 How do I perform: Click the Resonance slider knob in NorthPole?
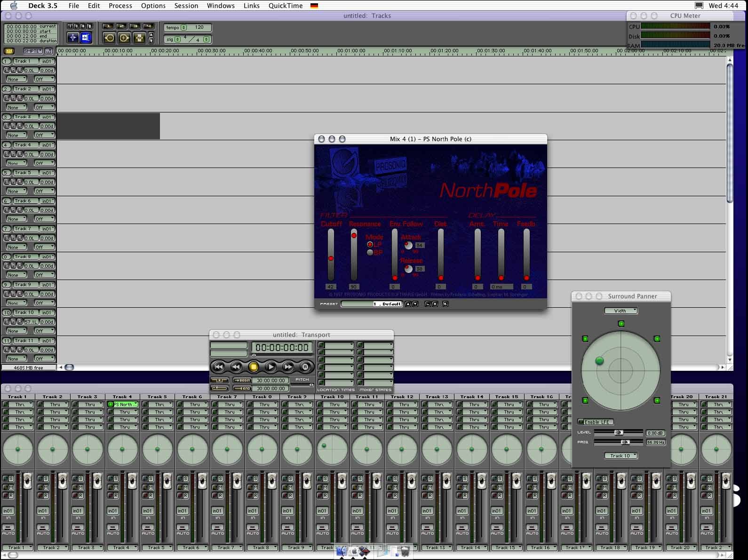[x=354, y=235]
